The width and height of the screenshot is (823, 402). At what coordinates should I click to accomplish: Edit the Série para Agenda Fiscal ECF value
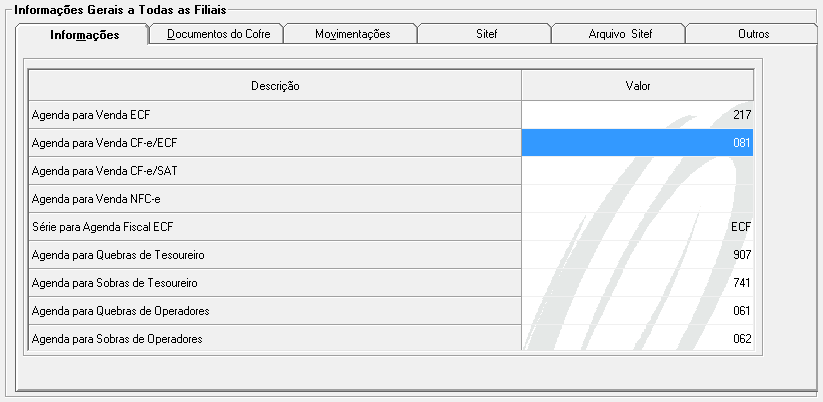[x=637, y=227]
